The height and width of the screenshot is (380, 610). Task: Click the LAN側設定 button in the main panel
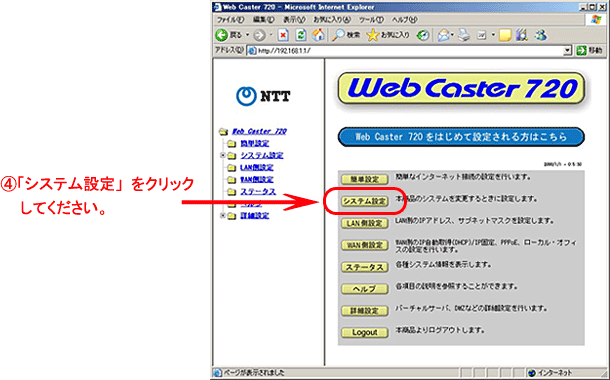365,223
